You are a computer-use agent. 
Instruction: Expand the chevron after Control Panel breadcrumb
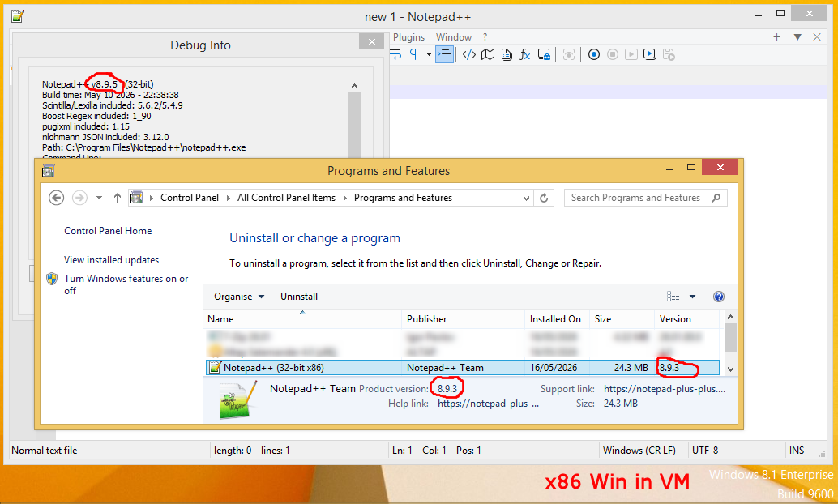coord(229,198)
